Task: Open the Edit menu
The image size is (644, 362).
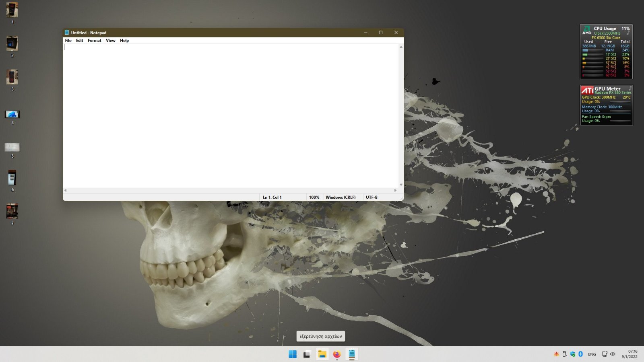Action: 79,41
